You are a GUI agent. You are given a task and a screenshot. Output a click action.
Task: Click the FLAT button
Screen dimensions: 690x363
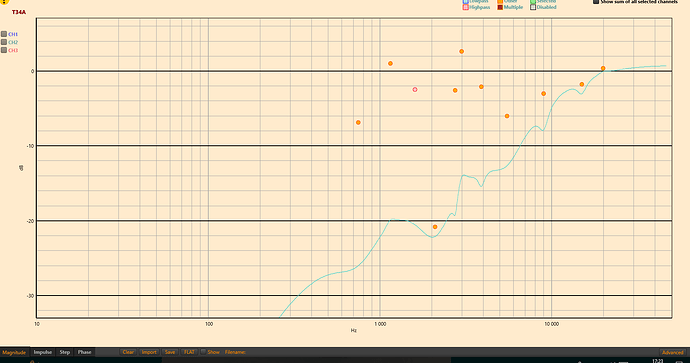(189, 352)
